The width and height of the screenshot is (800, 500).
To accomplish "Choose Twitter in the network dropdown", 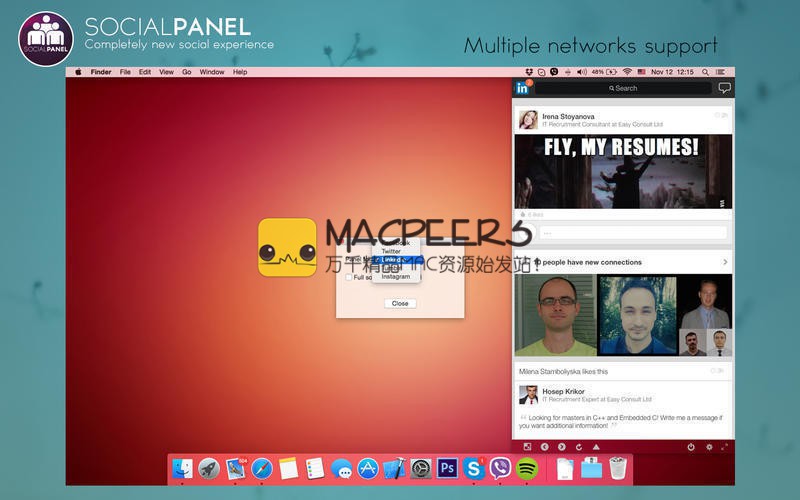I will tap(391, 251).
